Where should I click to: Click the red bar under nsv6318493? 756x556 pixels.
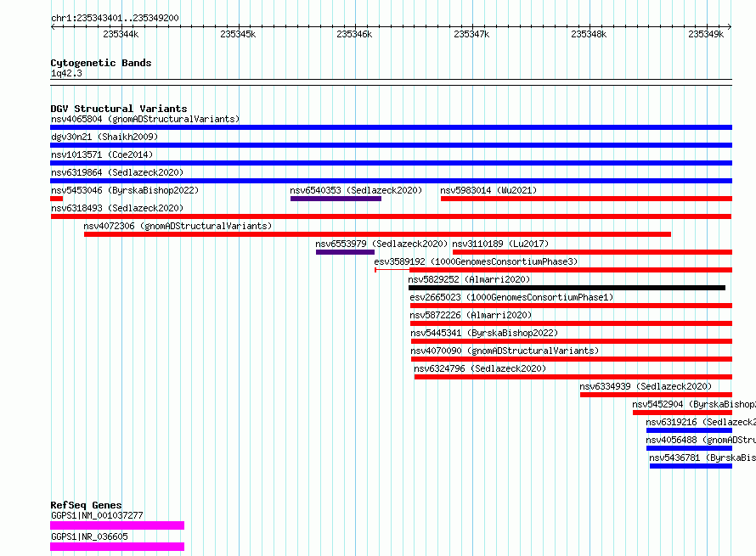[x=391, y=216]
